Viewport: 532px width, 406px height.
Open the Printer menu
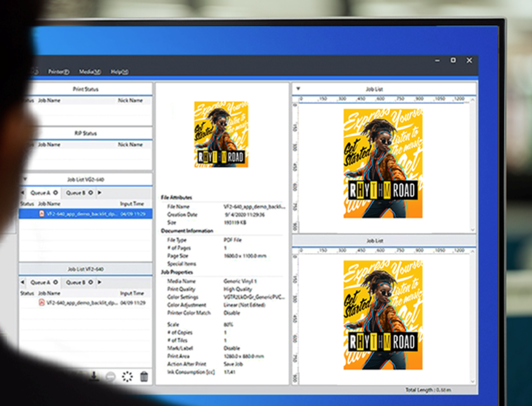(x=58, y=72)
